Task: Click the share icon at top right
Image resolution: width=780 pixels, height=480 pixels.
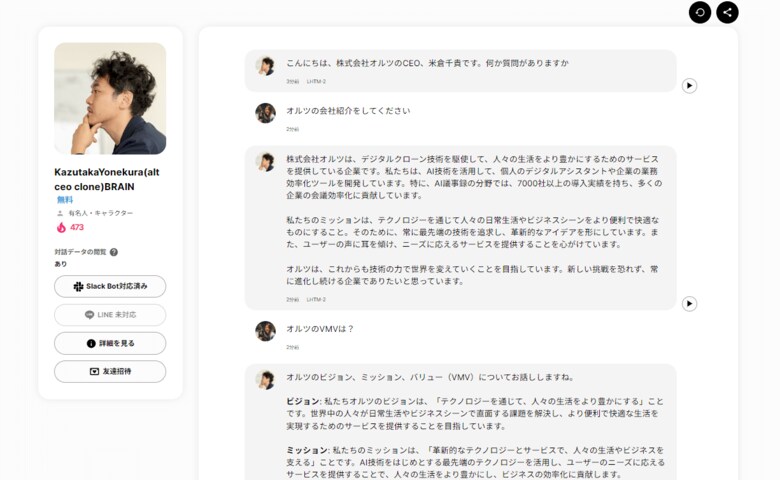Action: pyautogui.click(x=727, y=12)
